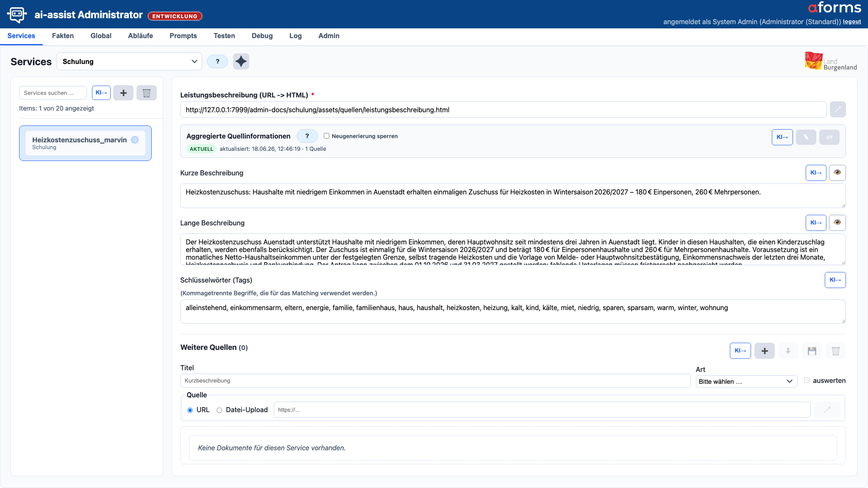Click the save floppy disk icon in Weitere Quellen
Screen dimensions: 868x488
tap(812, 351)
